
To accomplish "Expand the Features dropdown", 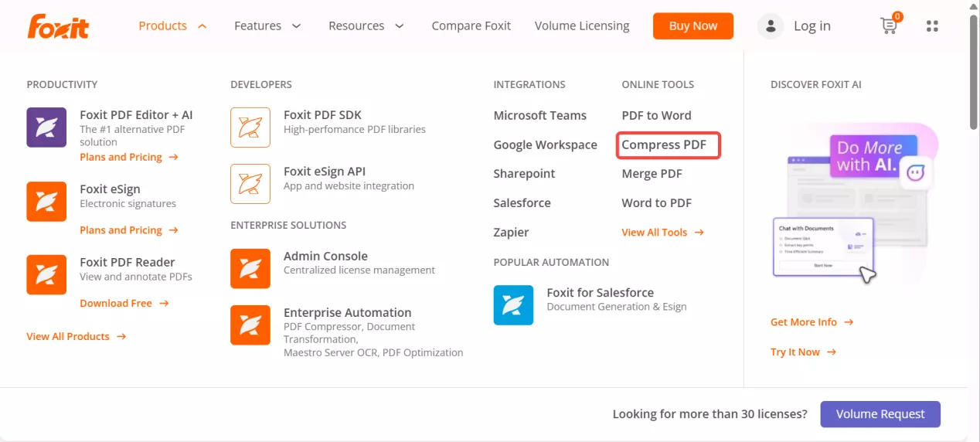I will (x=267, y=26).
